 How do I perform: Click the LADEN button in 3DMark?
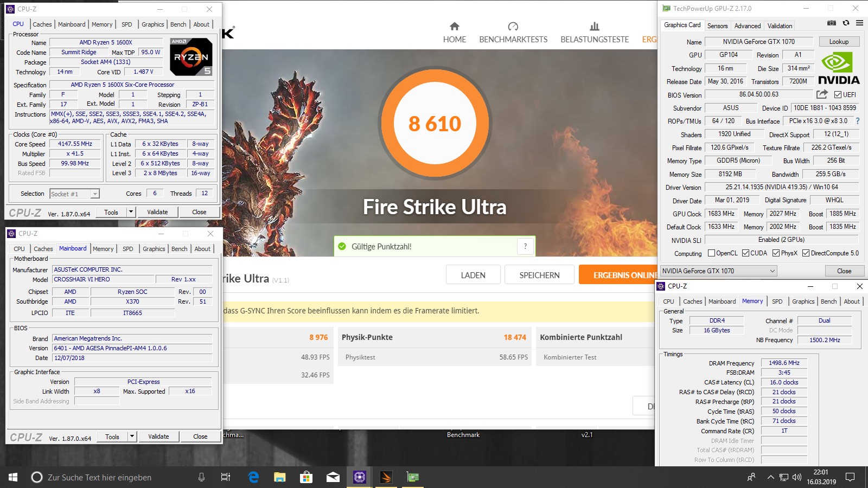tap(473, 275)
